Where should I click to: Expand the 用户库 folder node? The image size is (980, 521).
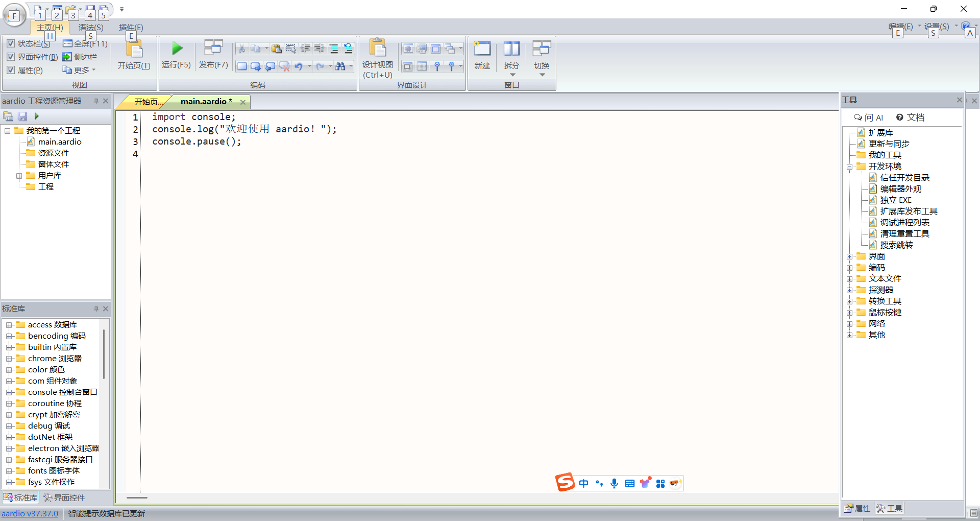[19, 176]
